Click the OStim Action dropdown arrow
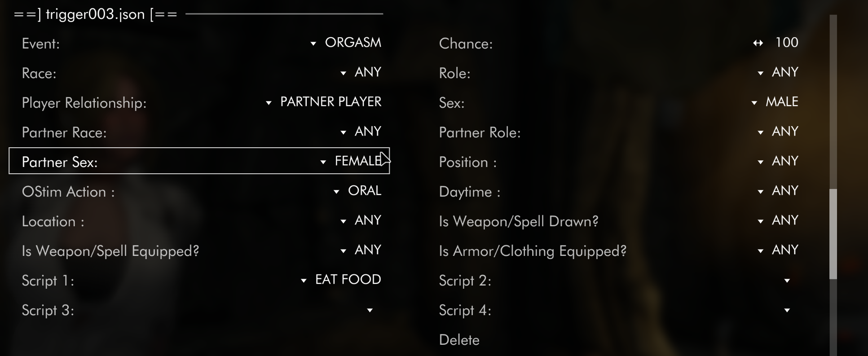This screenshot has height=356, width=868. tap(336, 192)
